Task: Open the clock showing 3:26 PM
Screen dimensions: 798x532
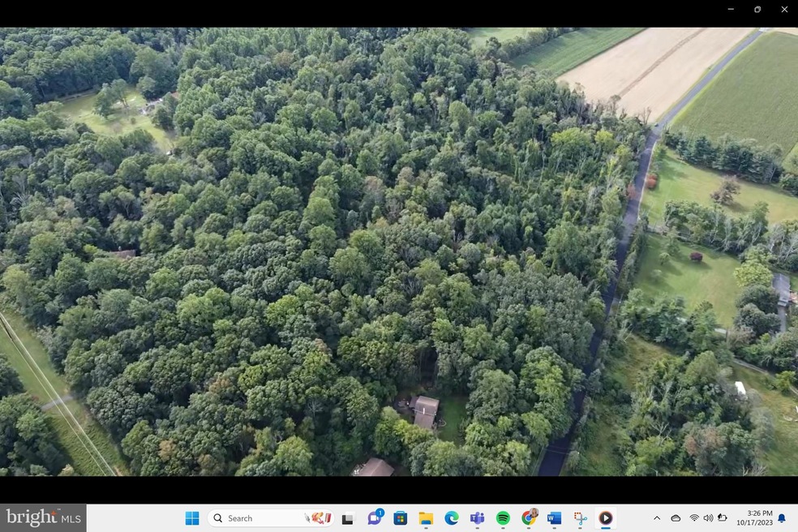Action: [754, 517]
